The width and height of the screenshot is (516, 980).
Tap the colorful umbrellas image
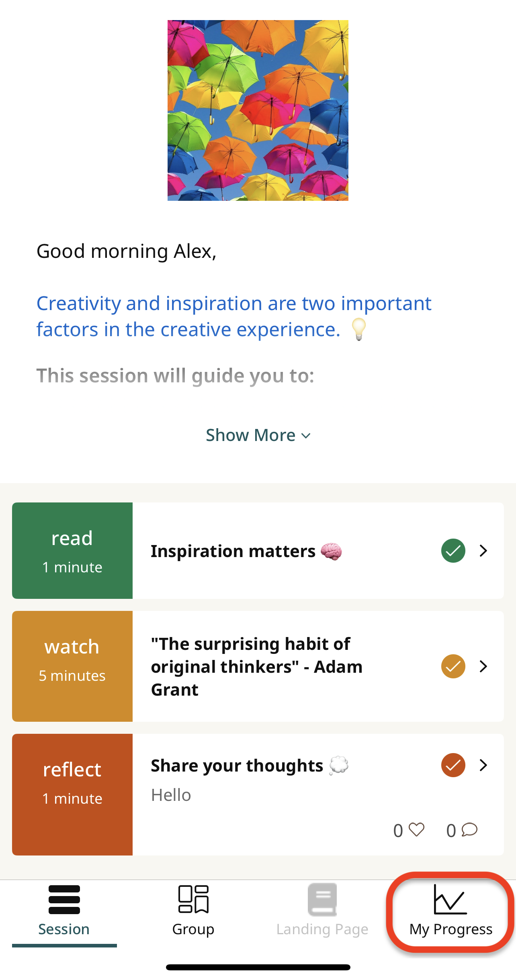pos(258,110)
